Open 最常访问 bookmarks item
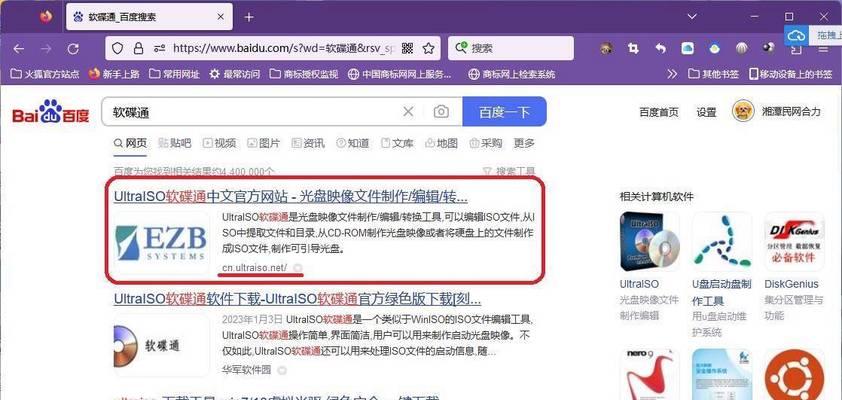Screen dimensions: 842x400 click(x=235, y=74)
